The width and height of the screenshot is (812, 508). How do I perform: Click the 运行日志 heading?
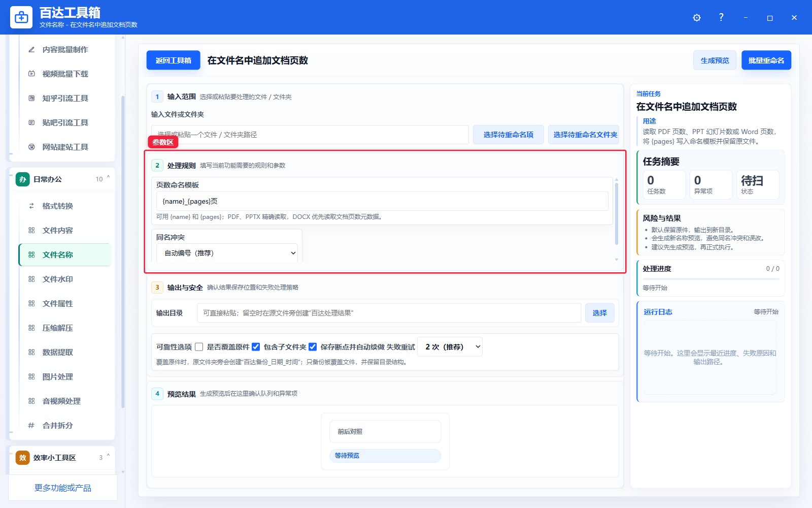[658, 312]
